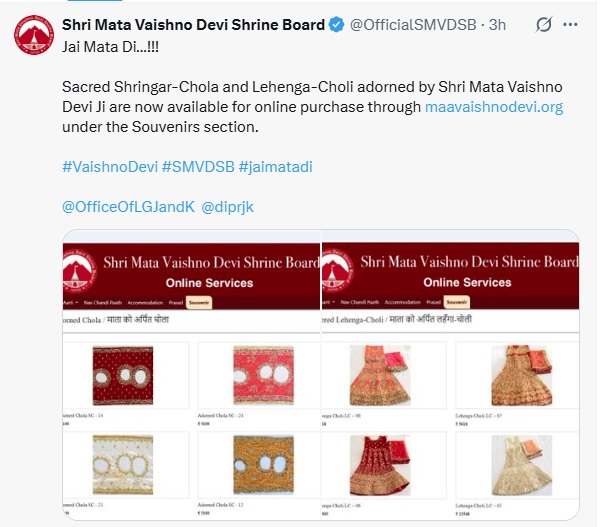601x527 pixels.
Task: Open the #VaishnoDevi hashtag
Action: (x=110, y=167)
